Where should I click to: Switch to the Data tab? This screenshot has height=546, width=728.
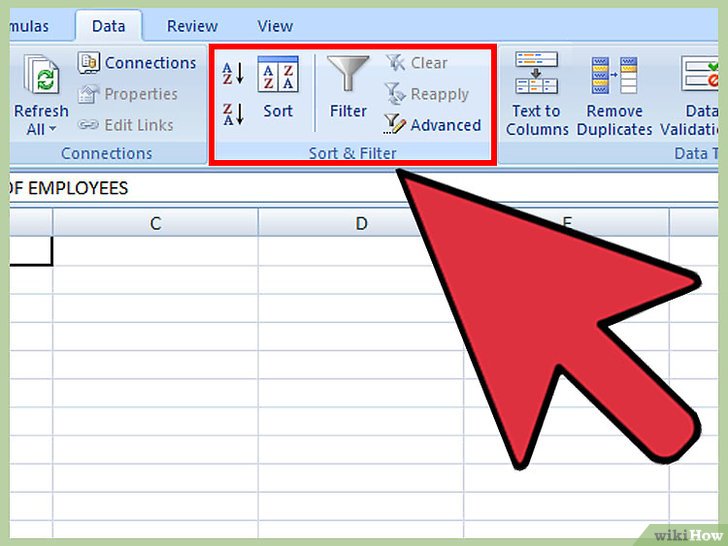pyautogui.click(x=109, y=26)
